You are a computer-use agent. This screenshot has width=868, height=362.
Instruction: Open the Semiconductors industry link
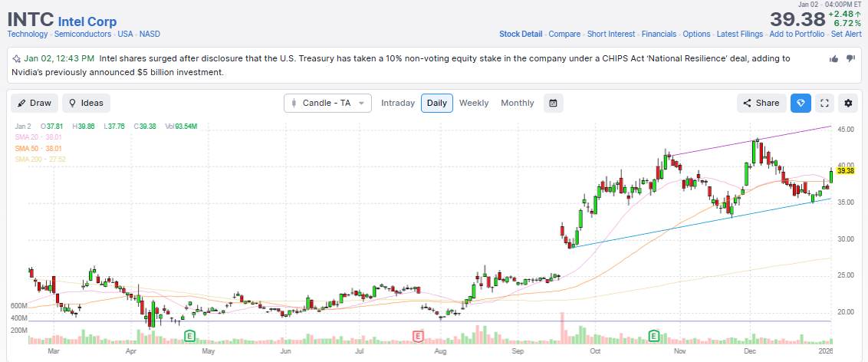[84, 34]
